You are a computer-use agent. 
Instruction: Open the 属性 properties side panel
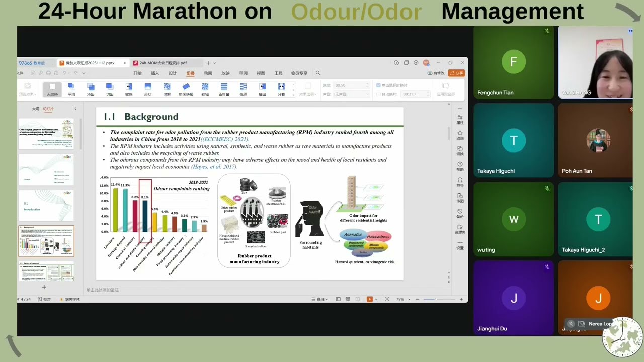coord(460,120)
